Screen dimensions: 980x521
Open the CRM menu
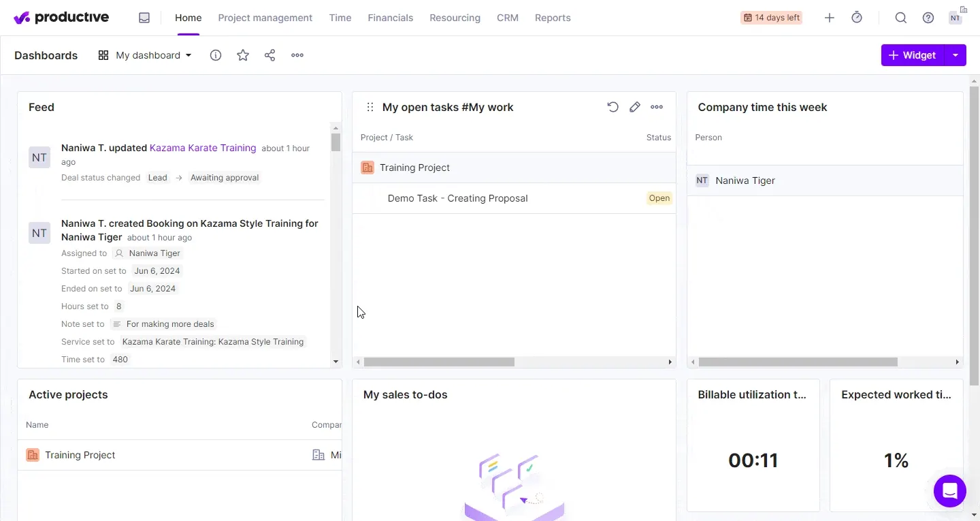point(508,18)
